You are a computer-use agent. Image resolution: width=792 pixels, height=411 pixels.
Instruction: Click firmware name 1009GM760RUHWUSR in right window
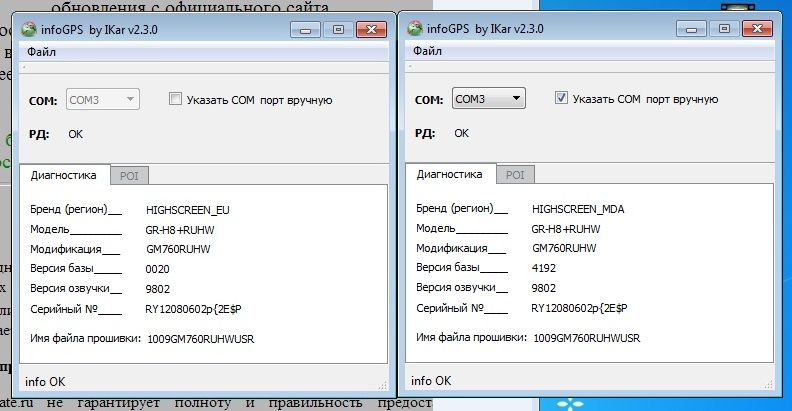588,338
